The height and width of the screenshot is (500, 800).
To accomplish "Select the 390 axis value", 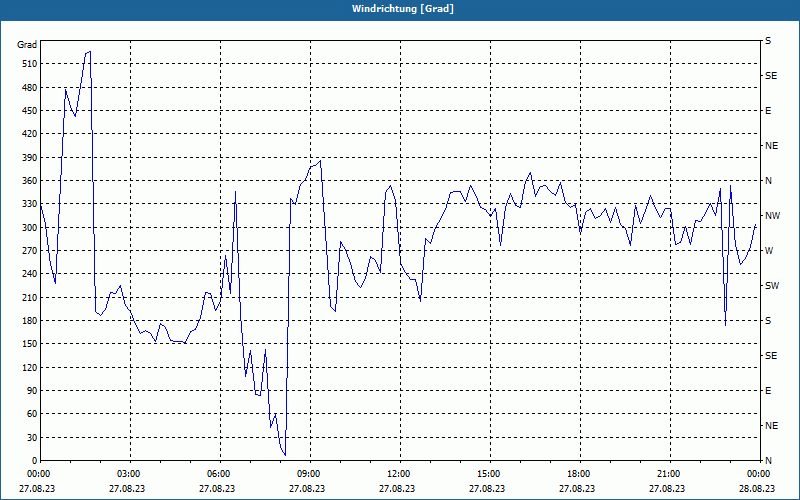I will click(x=30, y=157).
